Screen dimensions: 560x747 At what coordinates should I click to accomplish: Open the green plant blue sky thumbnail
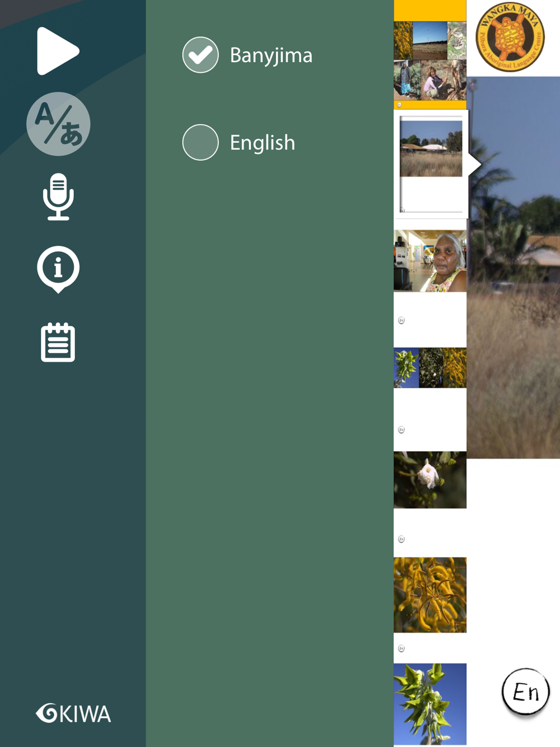pyautogui.click(x=430, y=704)
